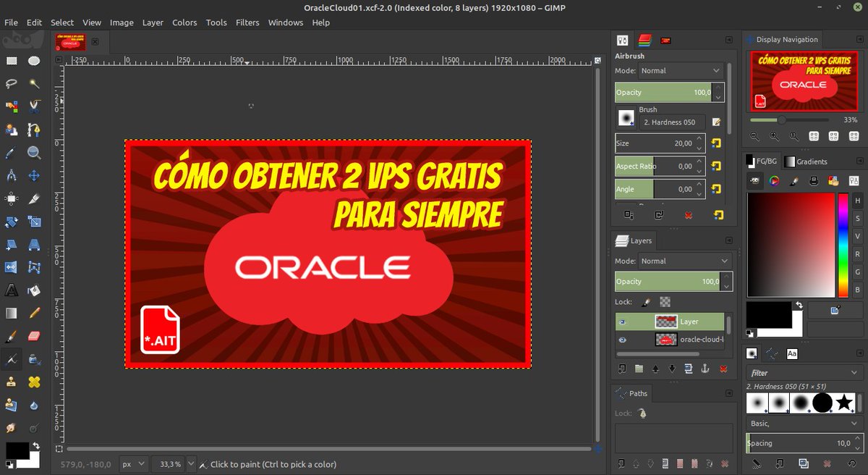868x475 pixels.
Task: Select the Measure compass tool
Action: pyautogui.click(x=12, y=175)
